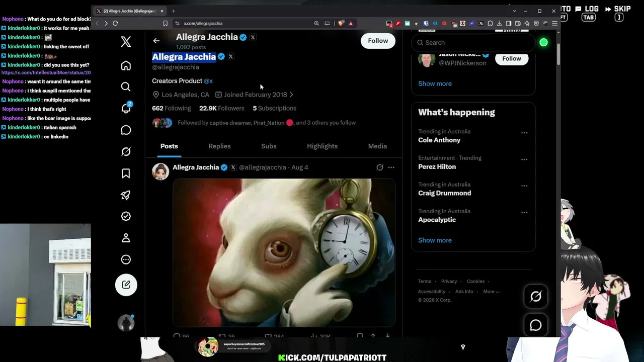Go back using the profile back arrow
Viewport: 644px width, 362px height.
coord(156,41)
